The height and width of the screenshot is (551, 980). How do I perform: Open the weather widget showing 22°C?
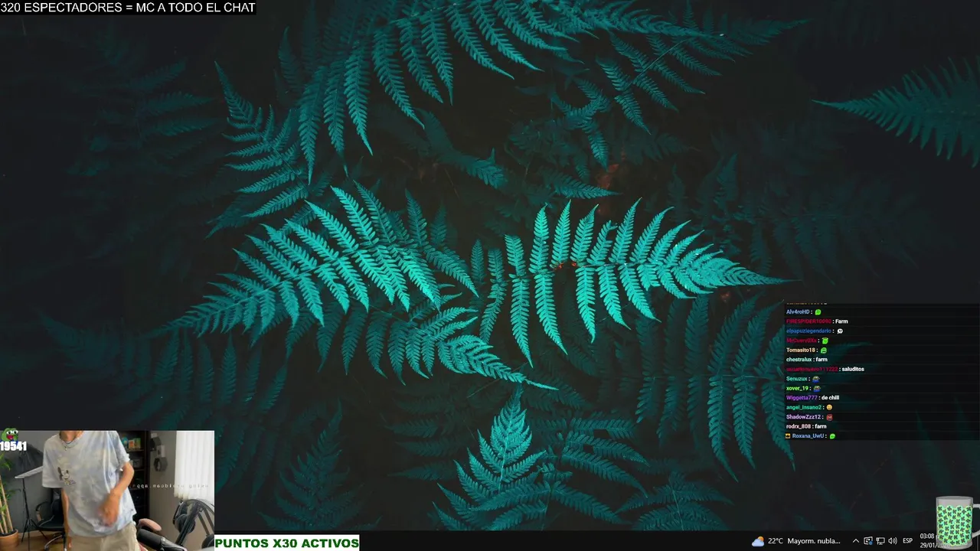click(x=796, y=541)
